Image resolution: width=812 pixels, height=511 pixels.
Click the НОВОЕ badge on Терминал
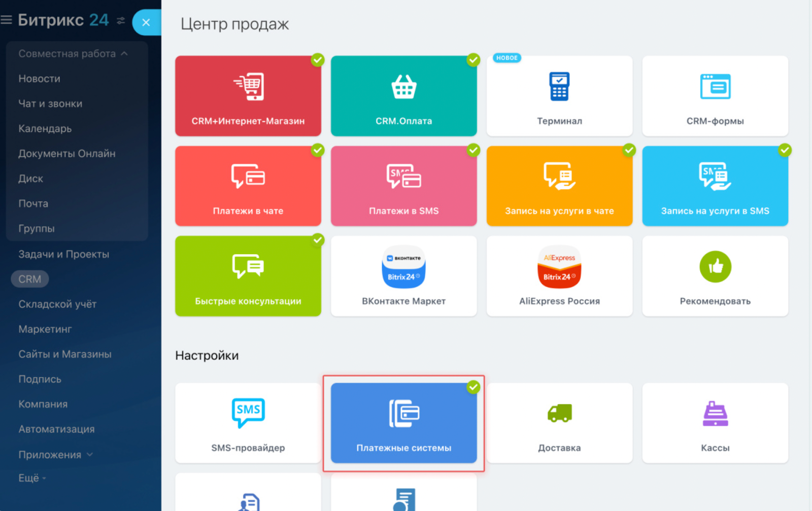coord(507,58)
